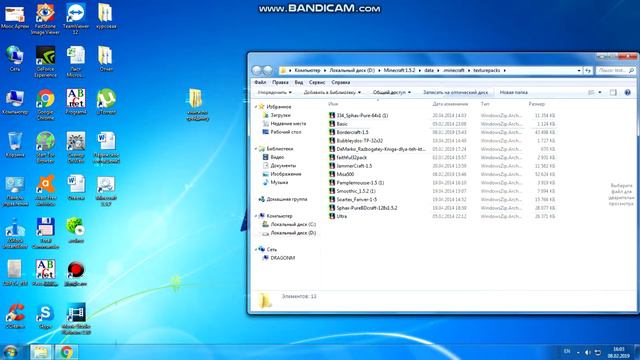Select Total Commander desktop shortcut
The height and width of the screenshot is (360, 640).
(x=45, y=233)
